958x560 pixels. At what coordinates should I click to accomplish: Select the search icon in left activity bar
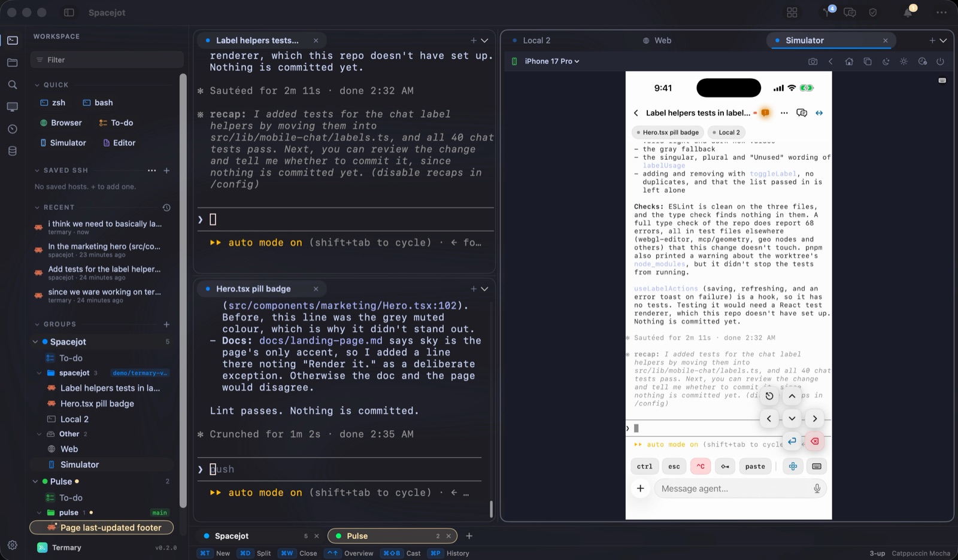(x=13, y=85)
